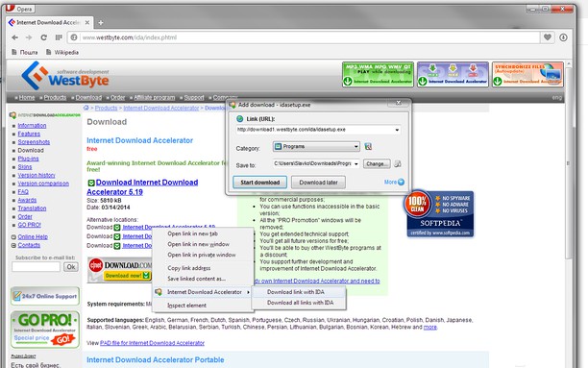Close the Add download dialog
Screen dimensions: 588x368
399,103
